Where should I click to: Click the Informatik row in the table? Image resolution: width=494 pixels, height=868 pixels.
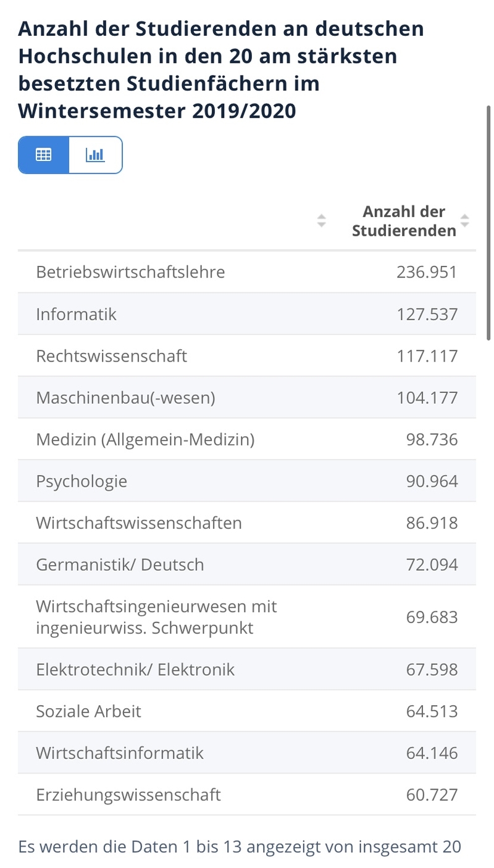point(247,313)
